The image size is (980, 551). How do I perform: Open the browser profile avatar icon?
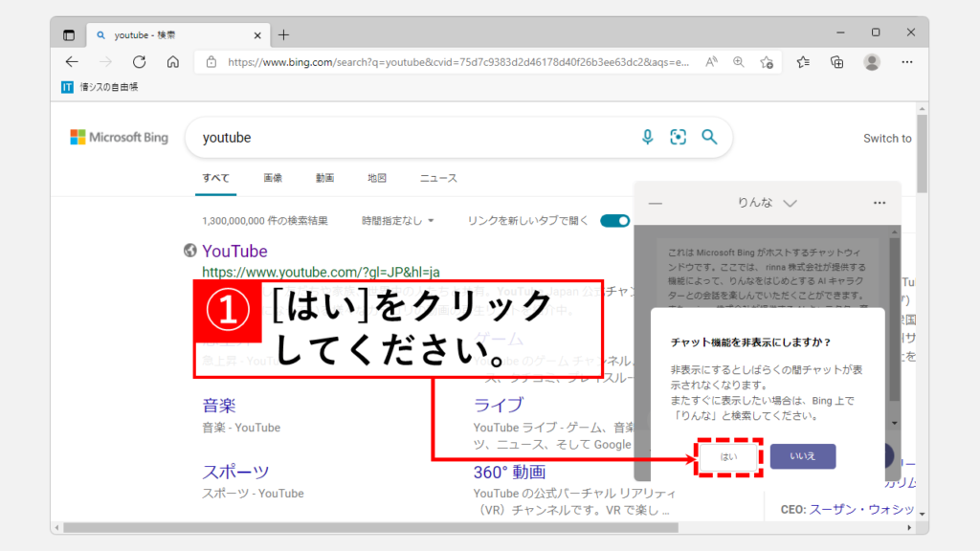point(871,62)
